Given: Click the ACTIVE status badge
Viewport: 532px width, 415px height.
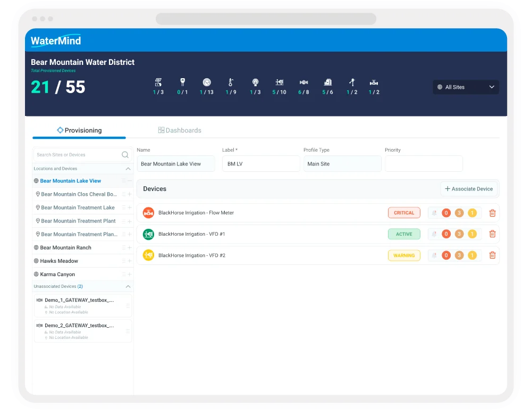Looking at the screenshot, I should click(404, 234).
